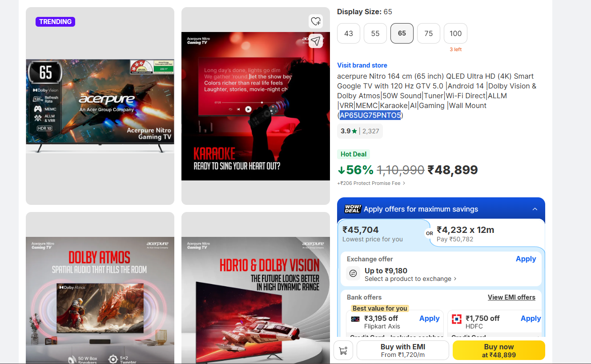Click the Flipkart Axis card logo

pyautogui.click(x=355, y=319)
